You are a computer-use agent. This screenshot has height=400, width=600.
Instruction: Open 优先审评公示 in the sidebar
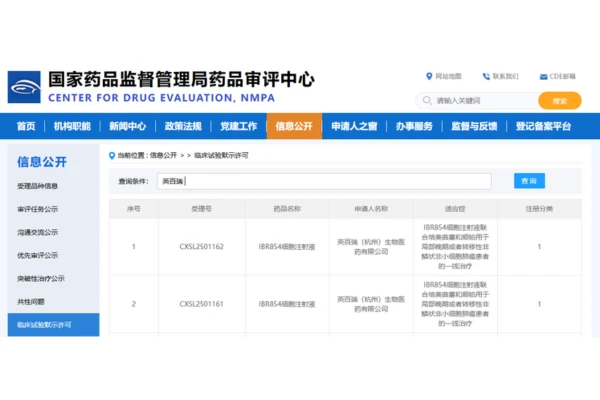tap(38, 255)
